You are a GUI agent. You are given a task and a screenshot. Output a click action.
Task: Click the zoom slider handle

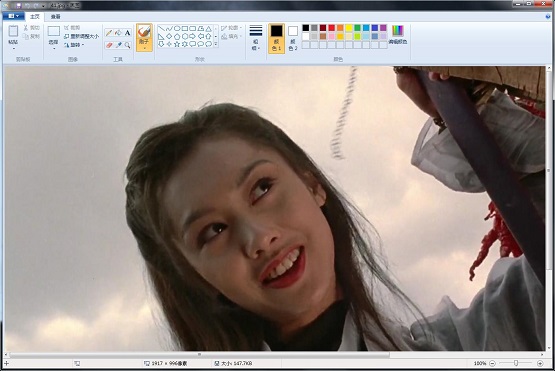pyautogui.click(x=516, y=363)
